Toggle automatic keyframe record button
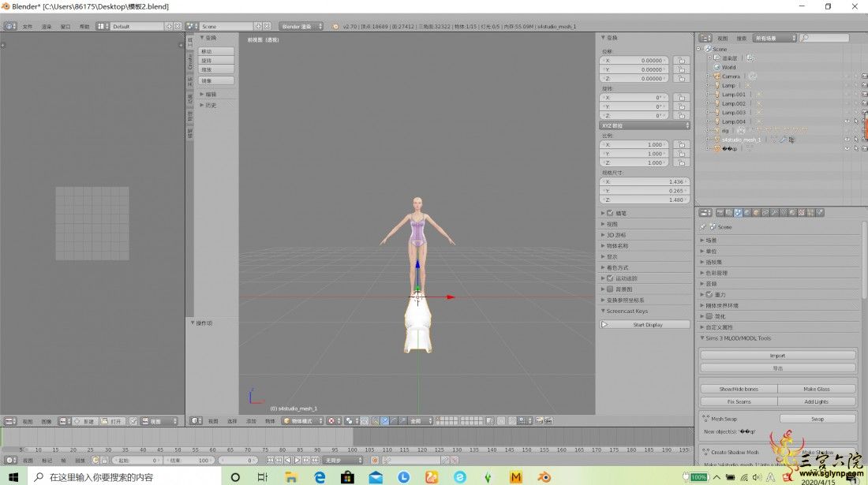Viewport: 868px width, 485px height. (x=375, y=460)
